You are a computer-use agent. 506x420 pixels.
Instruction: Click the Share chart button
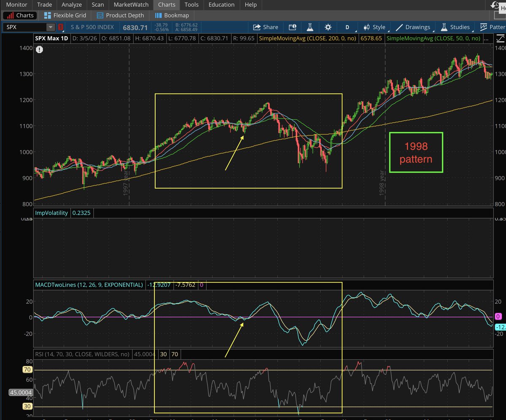pos(266,27)
